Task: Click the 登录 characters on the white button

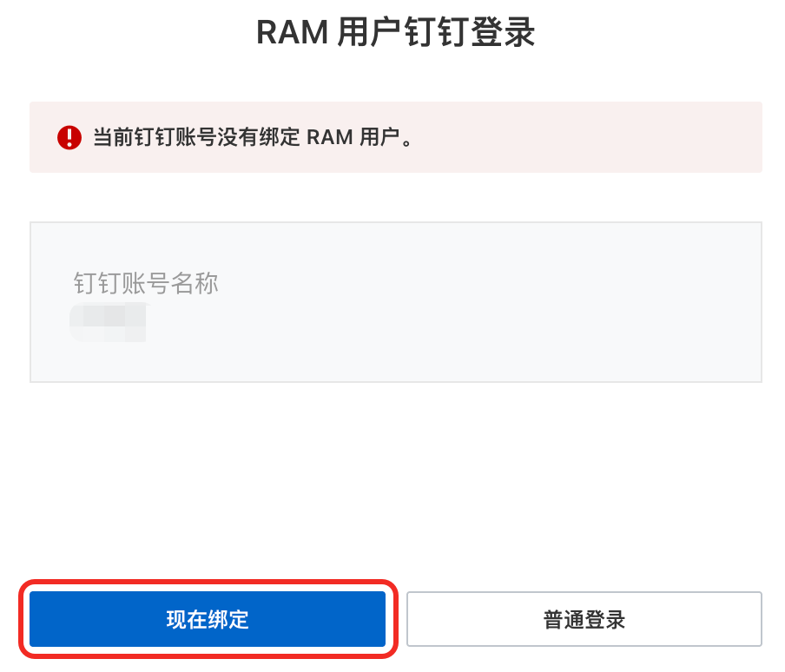Action: coord(605,620)
